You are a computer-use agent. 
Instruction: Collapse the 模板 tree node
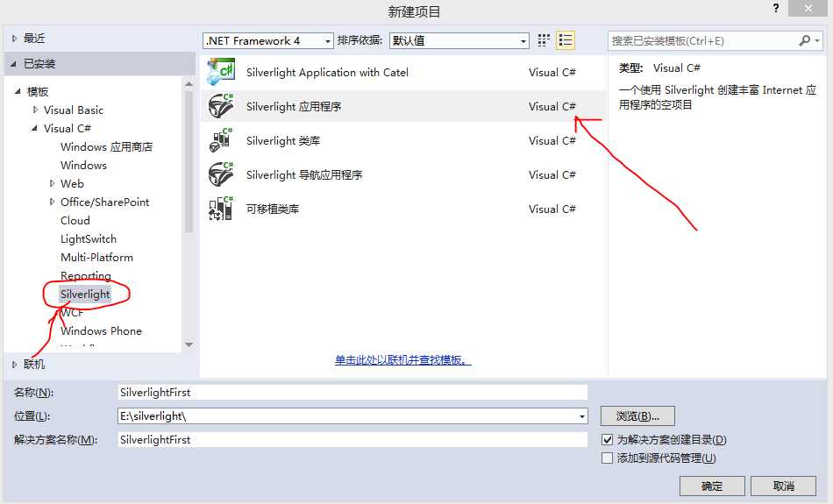coord(18,91)
